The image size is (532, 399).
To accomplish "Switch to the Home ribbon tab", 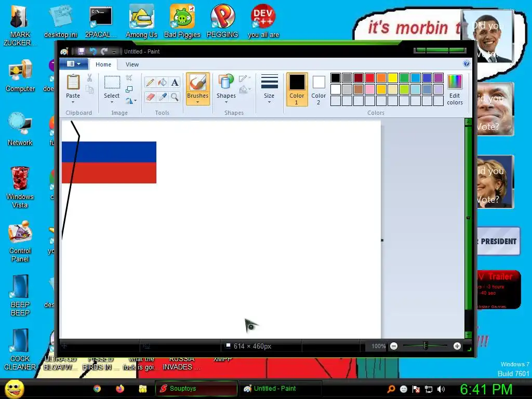I will pyautogui.click(x=103, y=64).
